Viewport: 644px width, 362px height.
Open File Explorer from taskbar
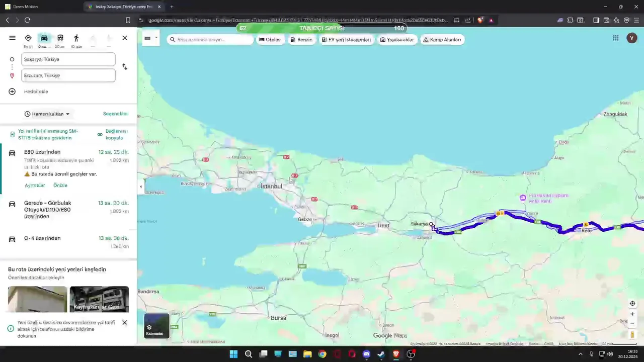click(307, 354)
